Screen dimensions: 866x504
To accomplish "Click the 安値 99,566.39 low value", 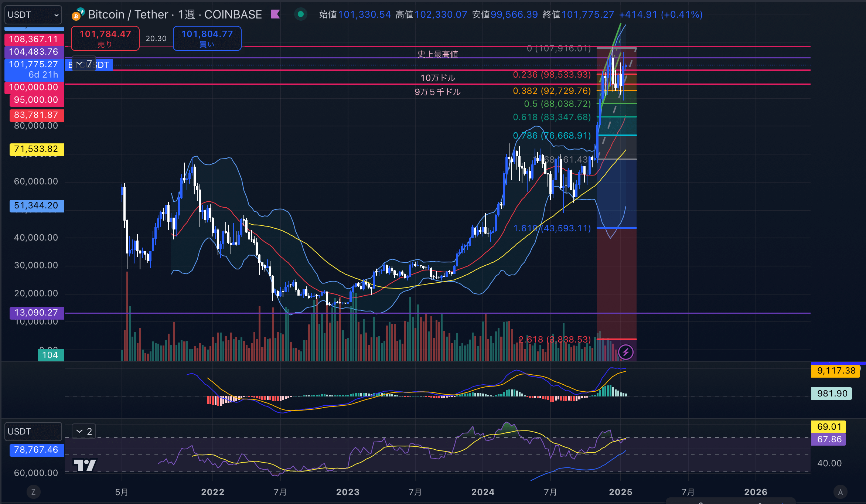I will [505, 15].
